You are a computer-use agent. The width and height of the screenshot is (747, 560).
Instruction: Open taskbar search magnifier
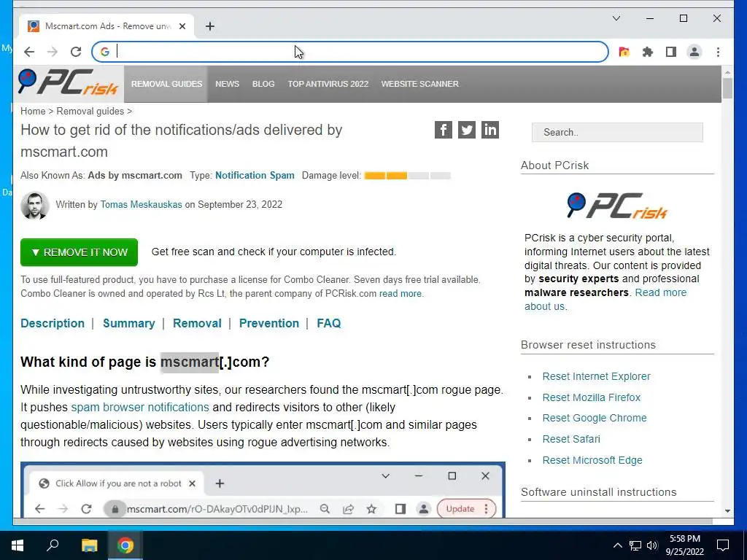tap(53, 545)
